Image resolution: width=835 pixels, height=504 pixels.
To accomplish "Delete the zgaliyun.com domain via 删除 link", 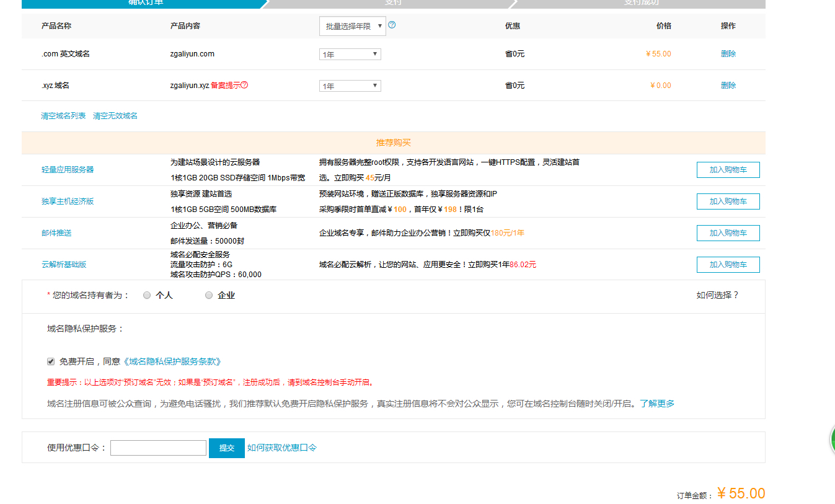I will click(728, 54).
